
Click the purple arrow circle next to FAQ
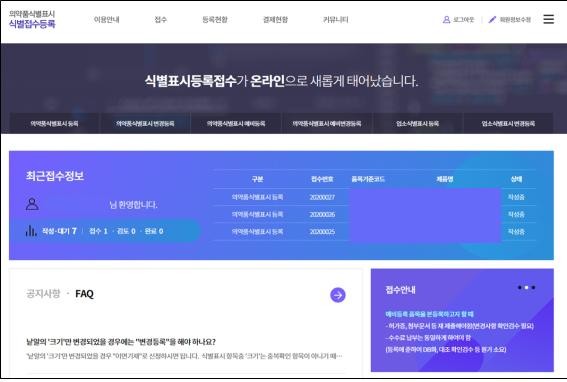click(x=338, y=295)
